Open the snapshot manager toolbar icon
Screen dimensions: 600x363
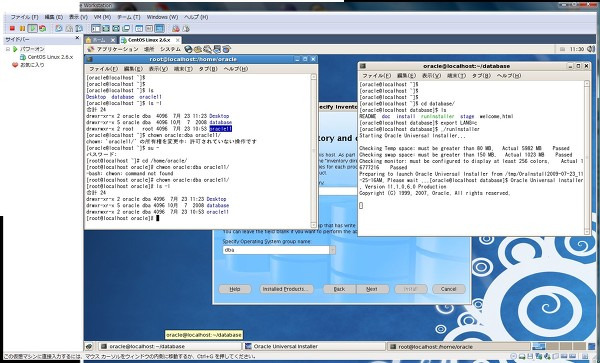[79, 29]
